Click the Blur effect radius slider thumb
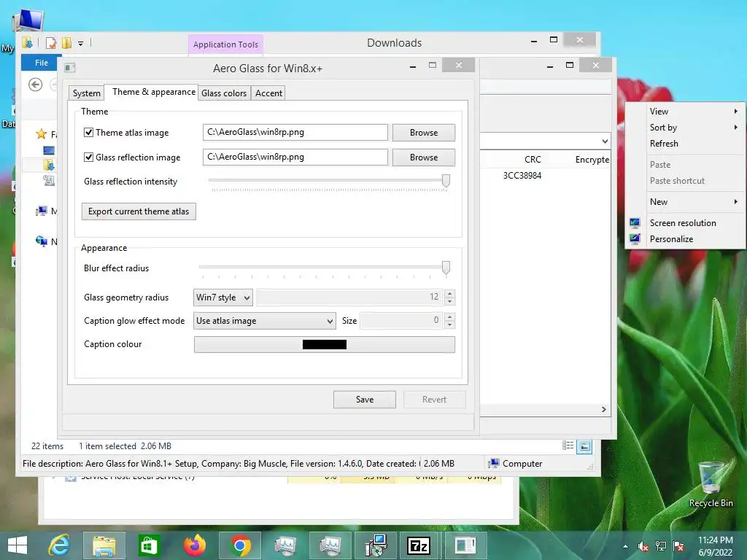 coord(446,268)
